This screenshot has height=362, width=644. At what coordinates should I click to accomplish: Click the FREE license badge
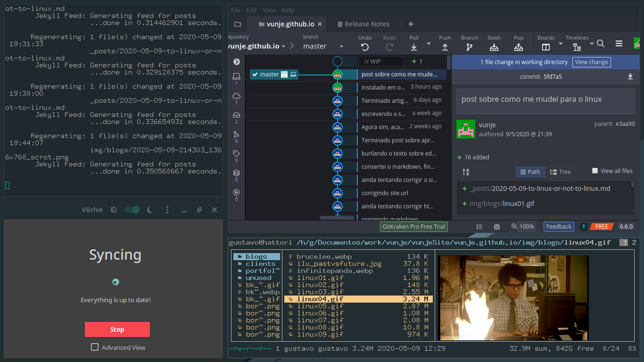pos(601,227)
